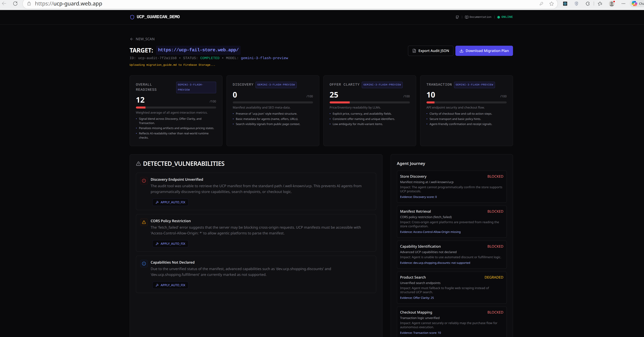Click the Offer Clarity score progress bar

[x=369, y=102]
